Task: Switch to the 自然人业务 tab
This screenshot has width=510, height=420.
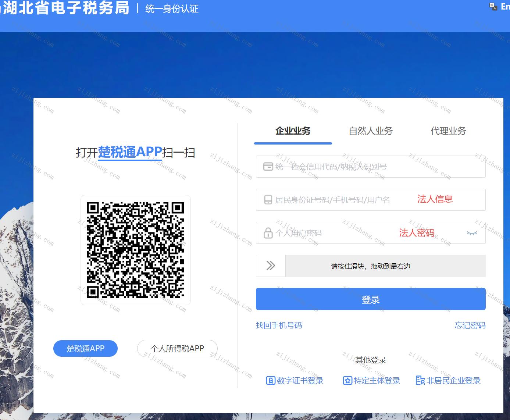Action: coord(371,131)
